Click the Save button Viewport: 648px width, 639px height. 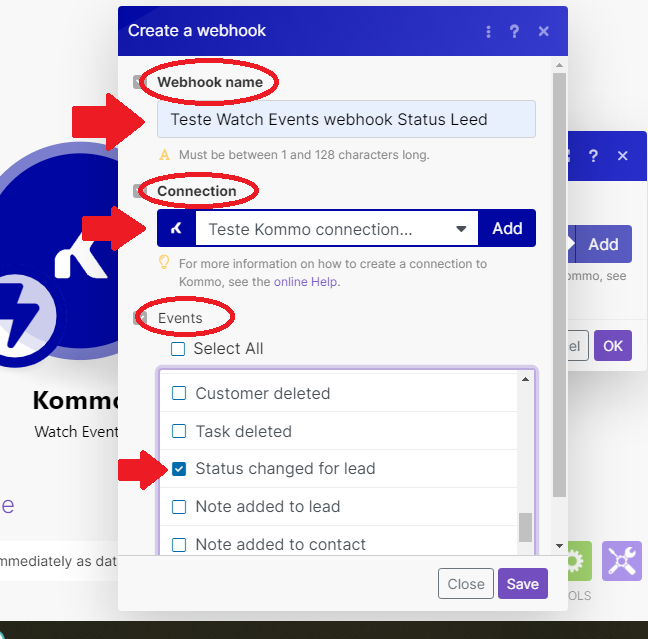[x=522, y=583]
